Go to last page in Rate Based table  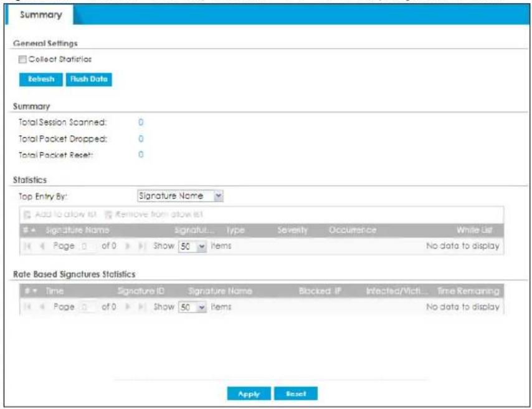(142, 307)
